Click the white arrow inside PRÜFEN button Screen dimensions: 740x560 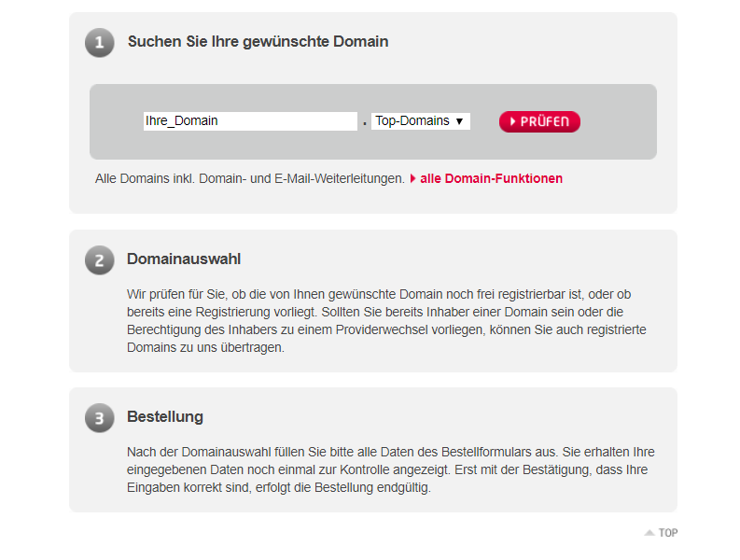click(513, 122)
